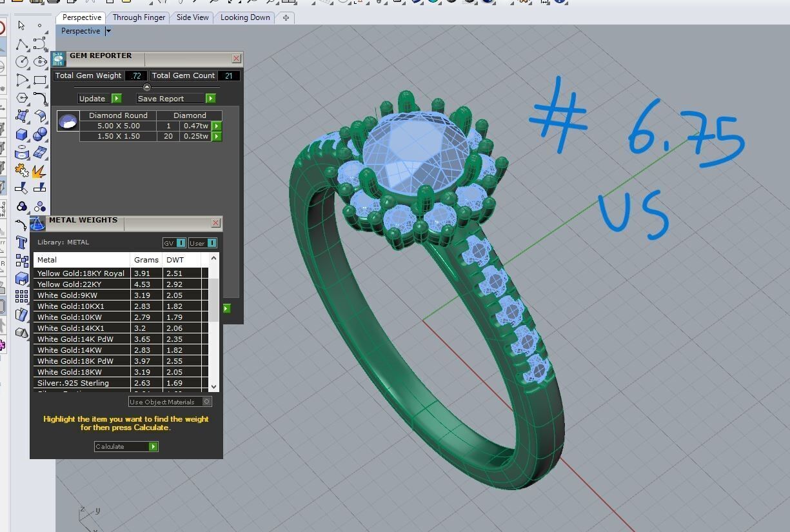Click the Metal column header
This screenshot has width=790, height=532.
[x=82, y=260]
